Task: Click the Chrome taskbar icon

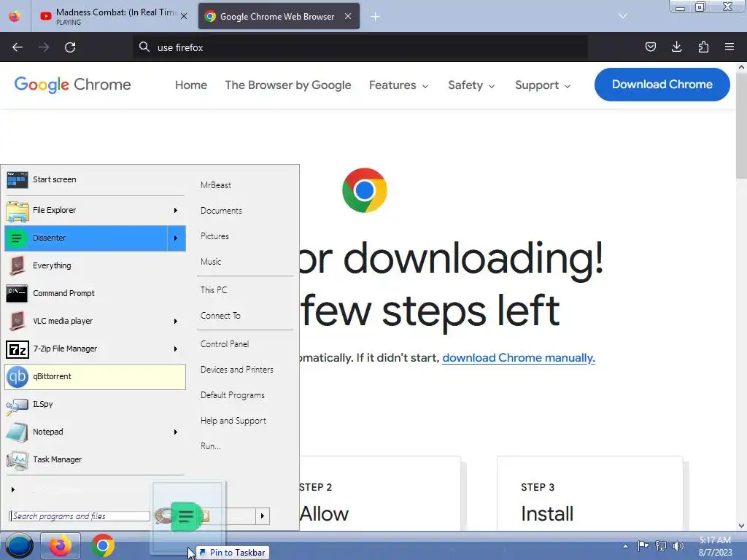Action: [102, 545]
